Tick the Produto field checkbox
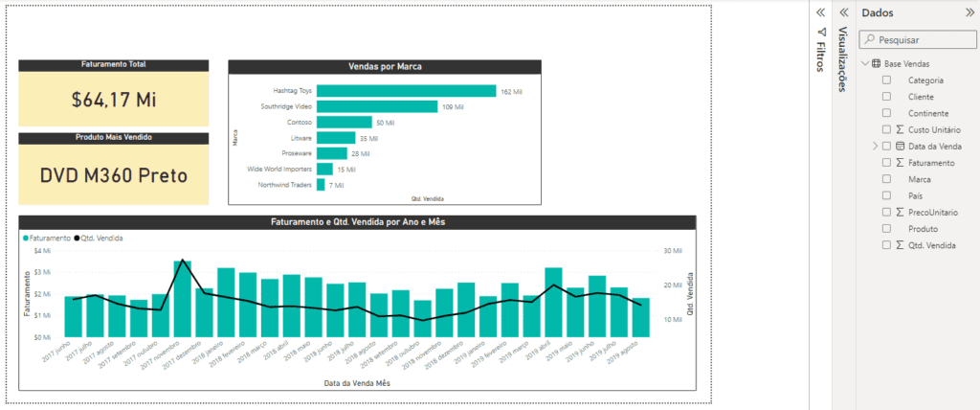The image size is (980, 410). tap(886, 229)
